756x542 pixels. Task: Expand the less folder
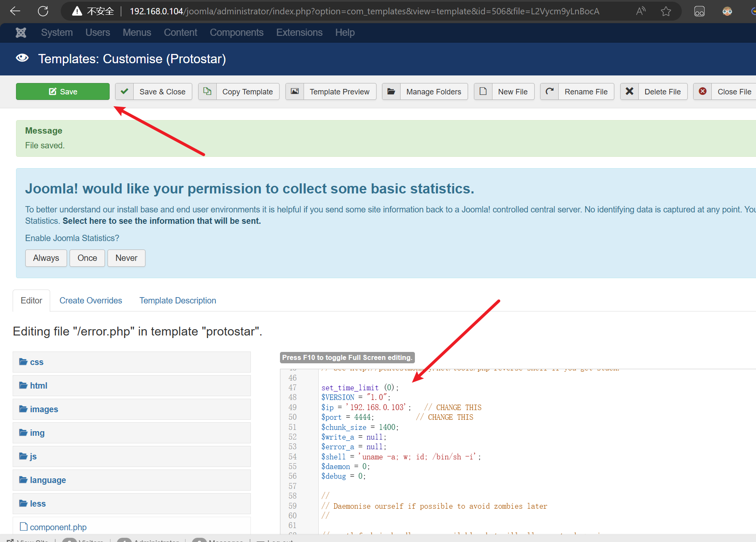[132, 504]
